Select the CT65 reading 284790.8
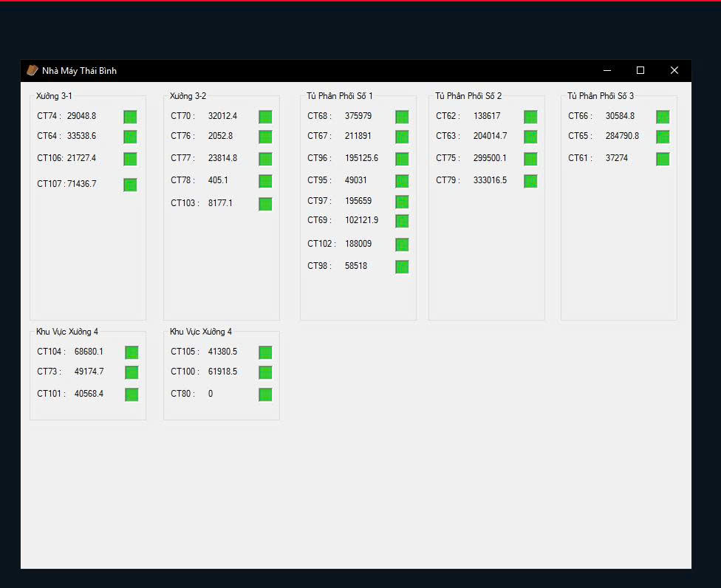The image size is (721, 588). coord(622,136)
